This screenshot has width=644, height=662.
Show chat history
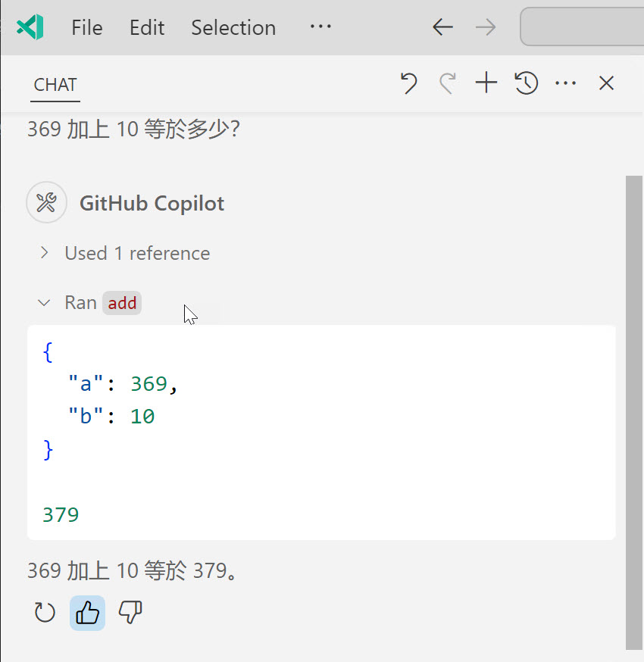pyautogui.click(x=526, y=83)
